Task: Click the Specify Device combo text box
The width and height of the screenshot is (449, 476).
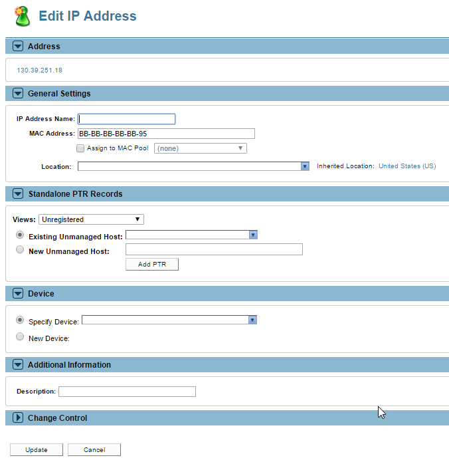Action: tap(165, 320)
